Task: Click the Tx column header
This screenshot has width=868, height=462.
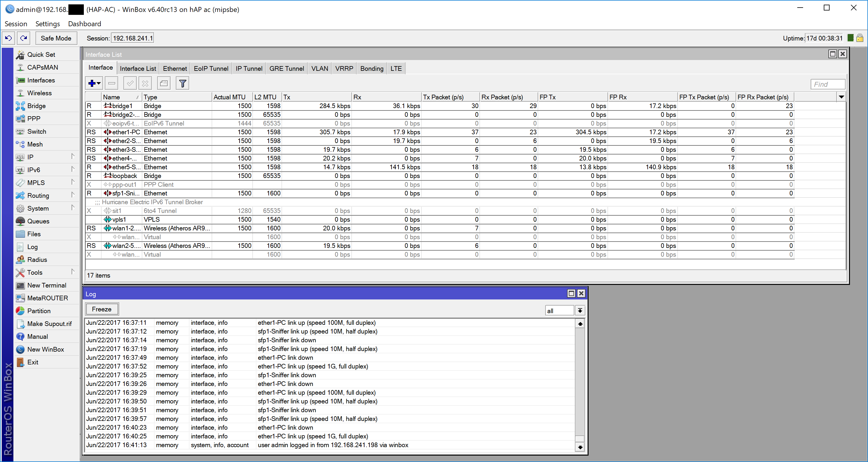Action: [x=316, y=97]
